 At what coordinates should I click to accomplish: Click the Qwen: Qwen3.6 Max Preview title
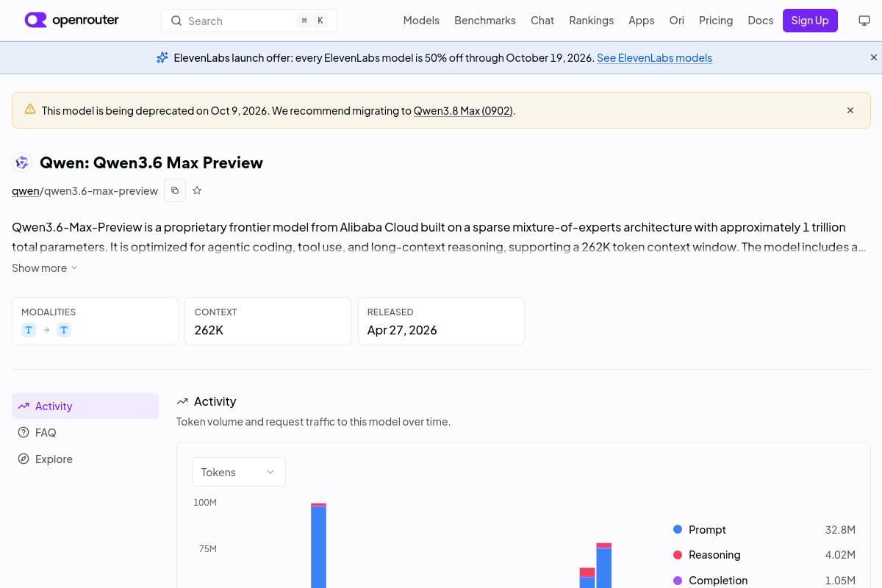(x=151, y=162)
